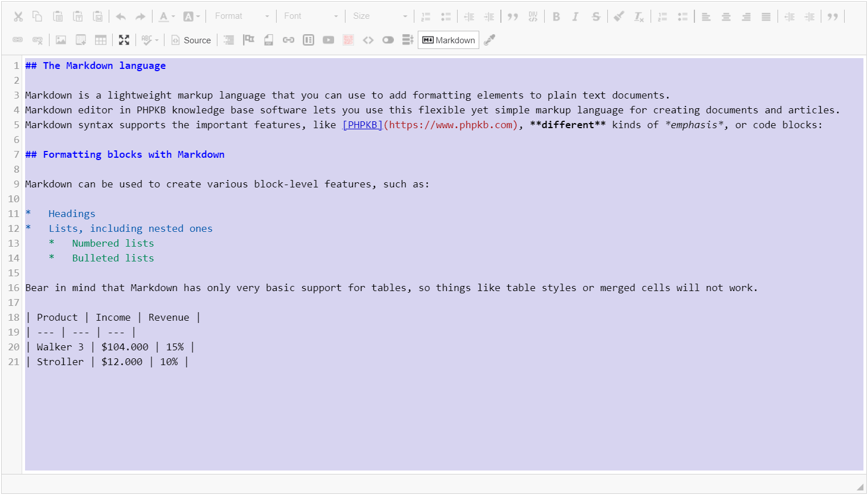
Task: Toggle the Markdown mode button
Action: 449,40
